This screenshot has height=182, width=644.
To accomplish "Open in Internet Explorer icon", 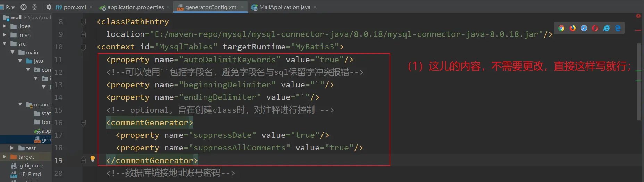I will (x=607, y=28).
